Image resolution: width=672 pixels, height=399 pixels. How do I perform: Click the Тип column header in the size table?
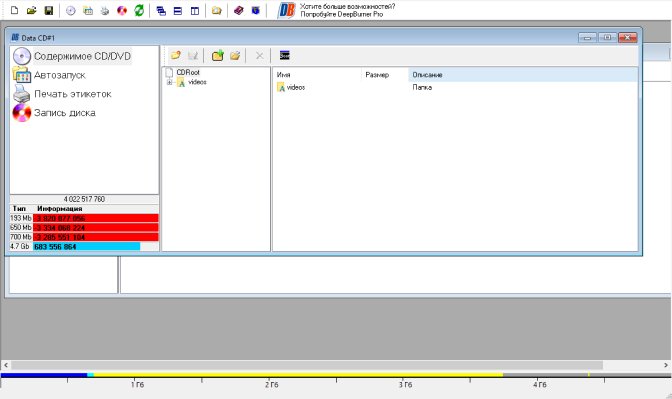[x=19, y=209]
